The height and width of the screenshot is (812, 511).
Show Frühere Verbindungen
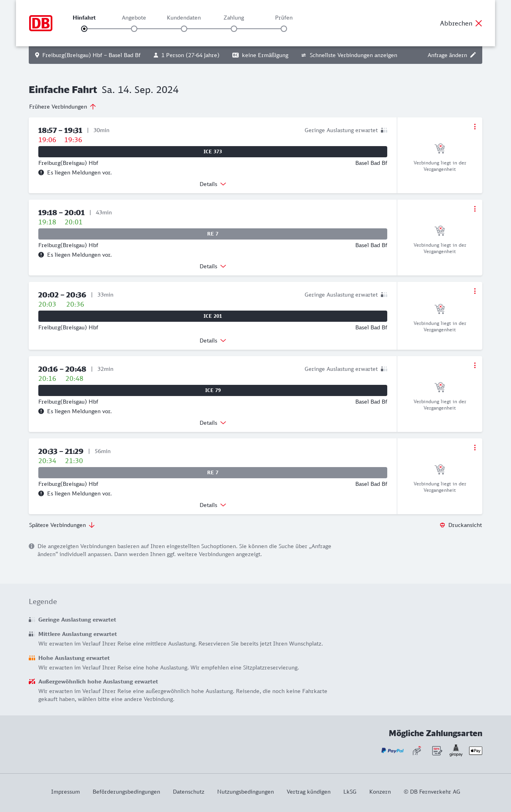point(62,107)
